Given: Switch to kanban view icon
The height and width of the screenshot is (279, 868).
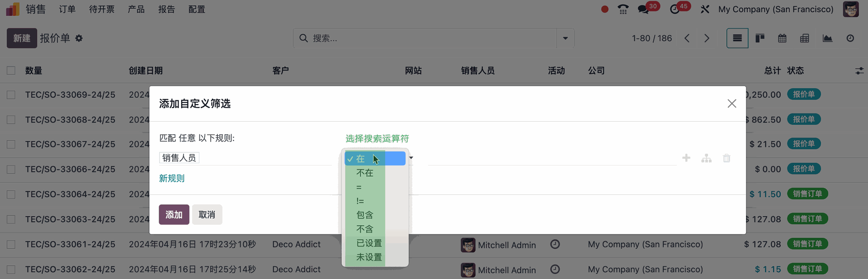Looking at the screenshot, I should (760, 38).
